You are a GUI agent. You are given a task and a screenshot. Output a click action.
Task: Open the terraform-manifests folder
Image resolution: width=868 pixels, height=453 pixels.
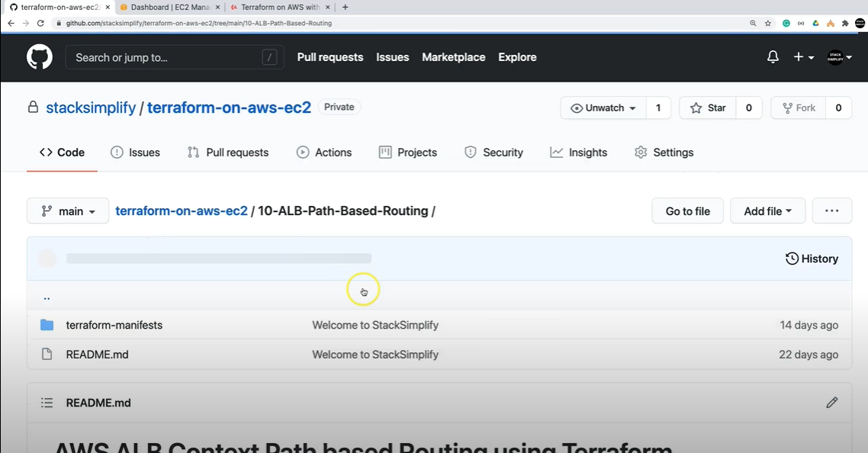tap(114, 325)
